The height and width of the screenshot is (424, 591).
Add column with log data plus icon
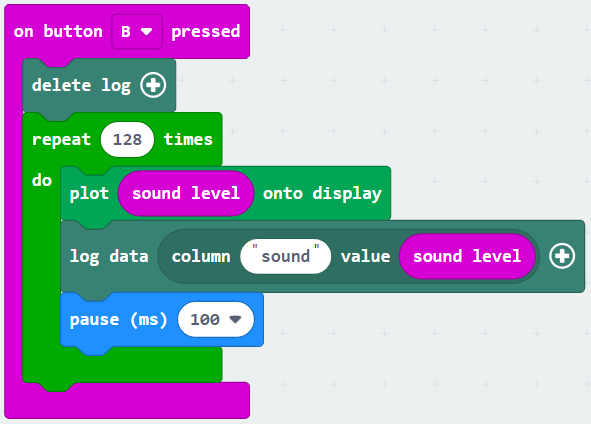tap(562, 256)
